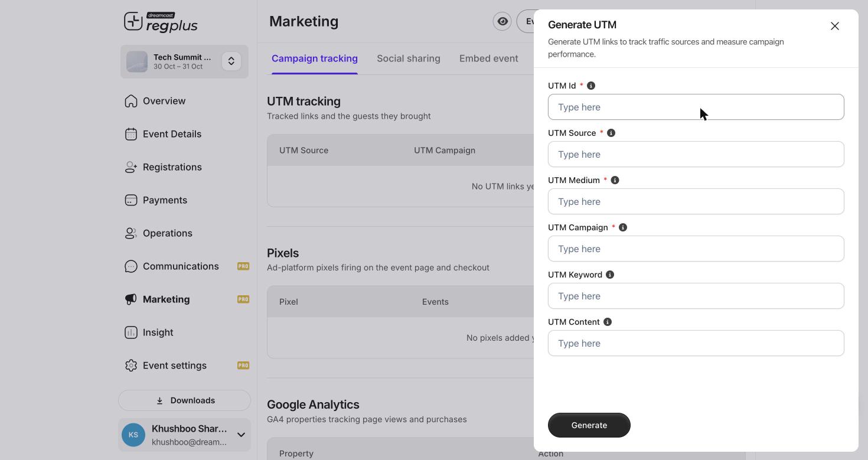Click the Google Analytics Property column header
The image size is (868, 460).
(x=296, y=454)
